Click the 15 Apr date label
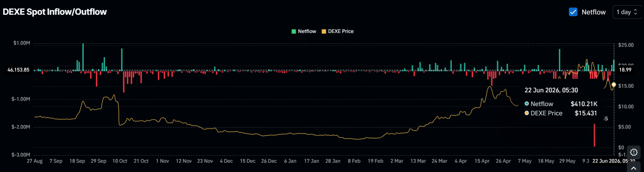Viewport: 644px width, 172px height. [x=482, y=161]
